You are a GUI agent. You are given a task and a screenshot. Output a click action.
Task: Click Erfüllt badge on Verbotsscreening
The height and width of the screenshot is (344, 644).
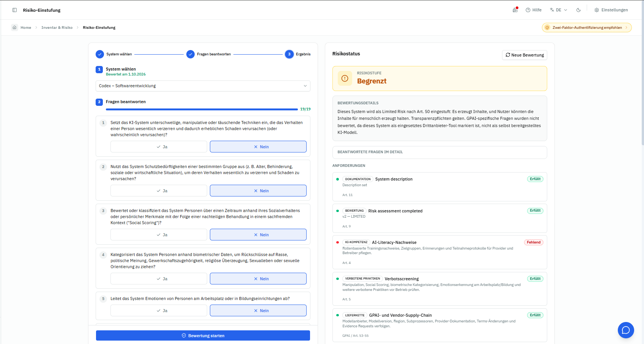pos(535,279)
